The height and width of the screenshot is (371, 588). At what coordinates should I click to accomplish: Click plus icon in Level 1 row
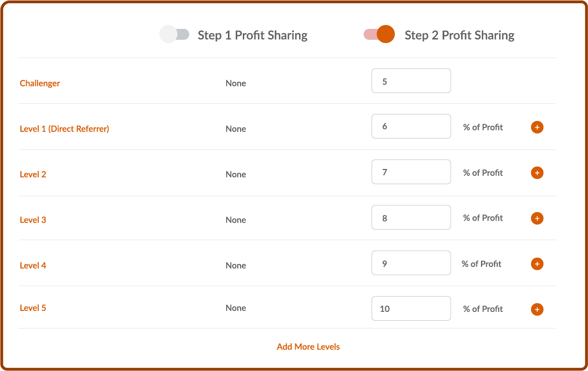[x=537, y=127]
